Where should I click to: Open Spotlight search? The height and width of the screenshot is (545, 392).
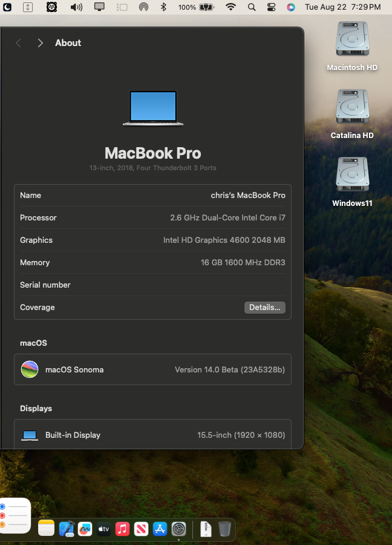252,7
